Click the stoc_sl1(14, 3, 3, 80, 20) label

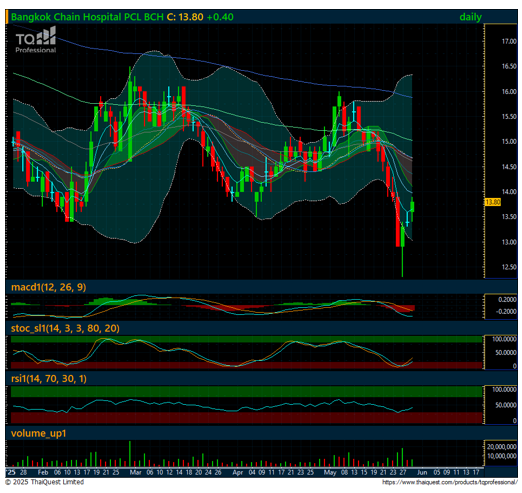tap(65, 328)
